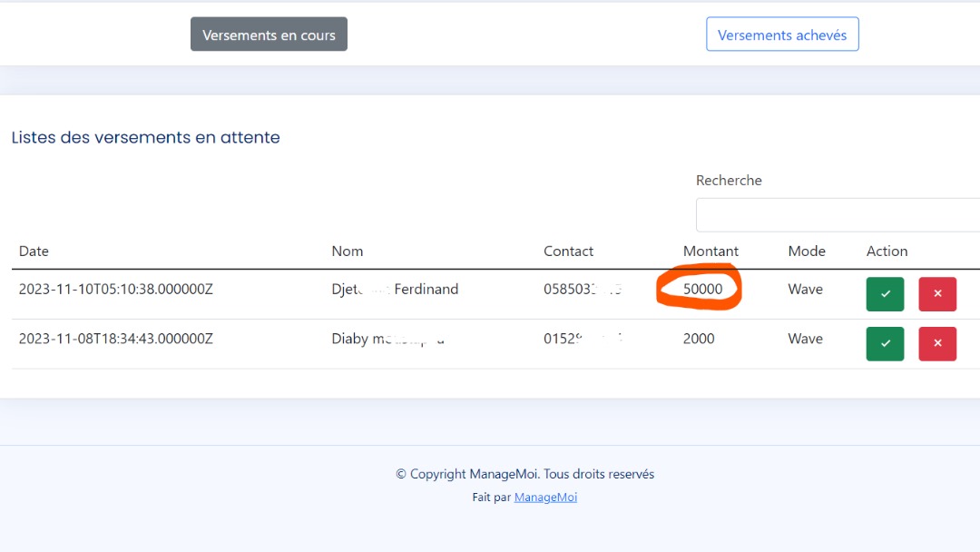Sort payments by Montant header
This screenshot has width=980, height=552.
tap(710, 251)
